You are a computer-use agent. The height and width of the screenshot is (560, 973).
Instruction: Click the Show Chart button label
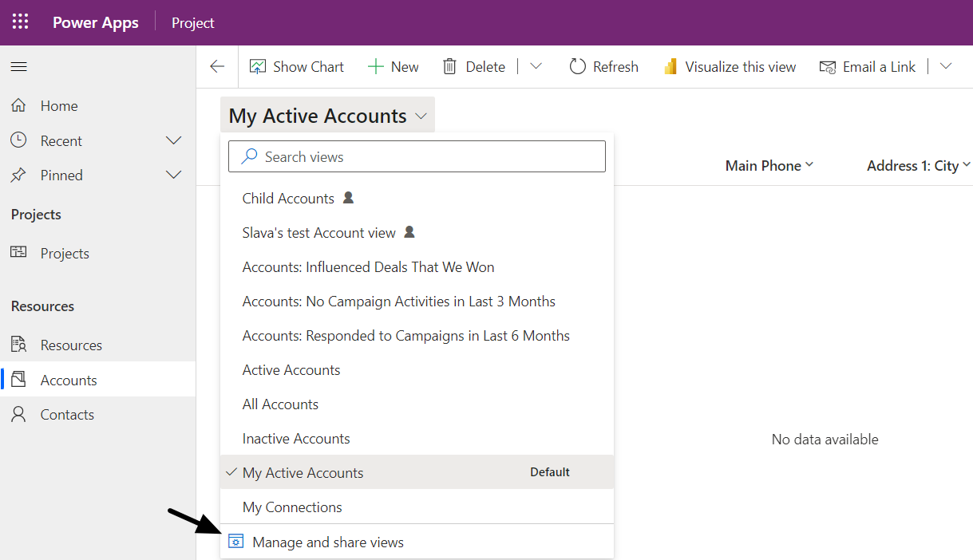click(308, 67)
